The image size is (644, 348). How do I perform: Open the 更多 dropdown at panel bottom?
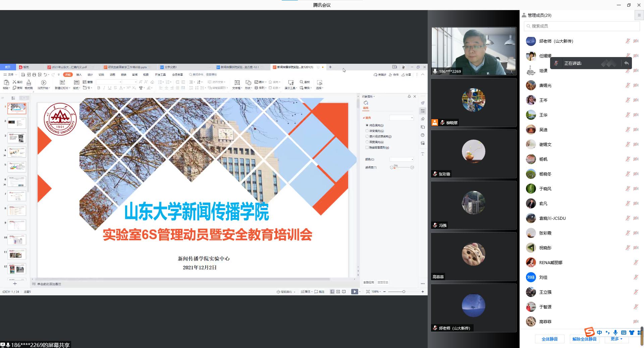pos(616,339)
